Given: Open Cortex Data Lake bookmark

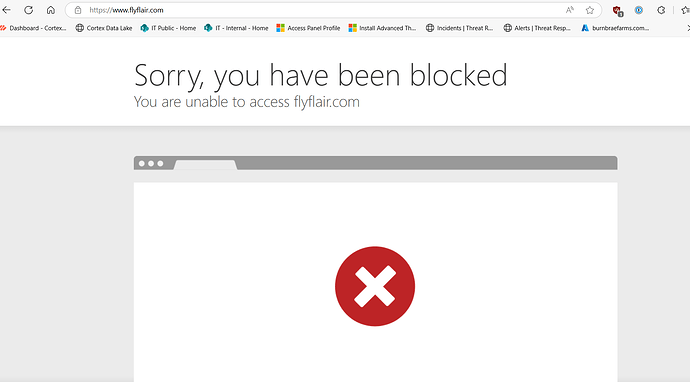Looking at the screenshot, I should pyautogui.click(x=104, y=28).
